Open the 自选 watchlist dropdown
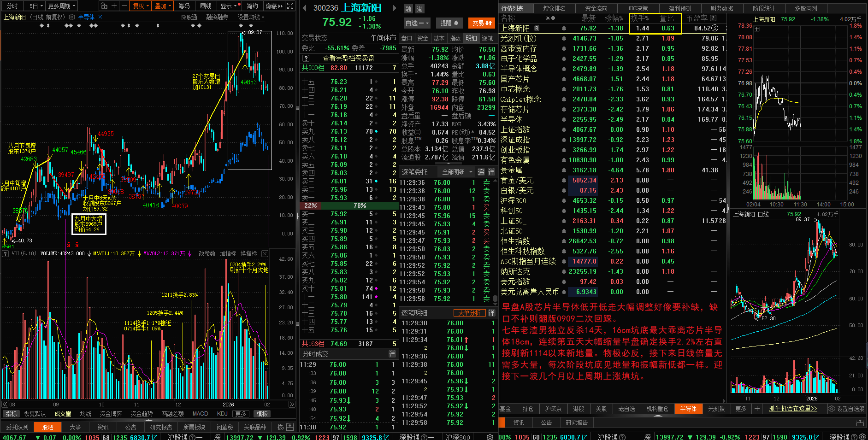The width and height of the screenshot is (868, 440). pyautogui.click(x=417, y=23)
